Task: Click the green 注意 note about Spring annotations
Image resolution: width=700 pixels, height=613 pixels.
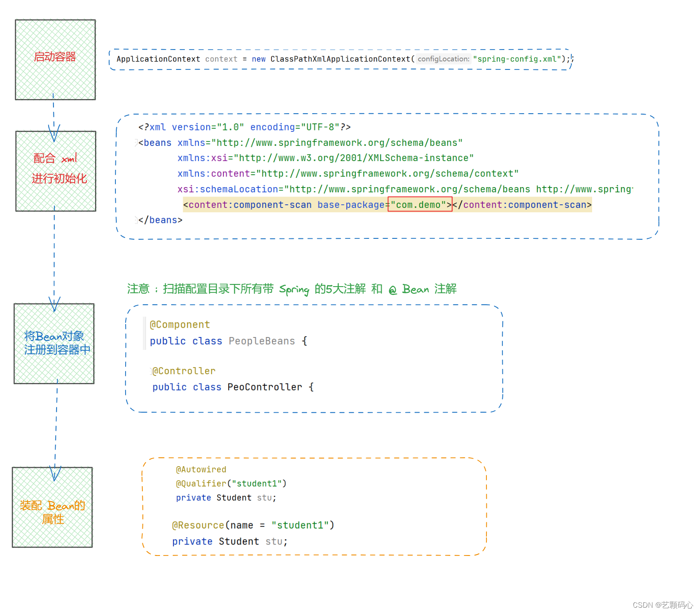Action: point(292,289)
